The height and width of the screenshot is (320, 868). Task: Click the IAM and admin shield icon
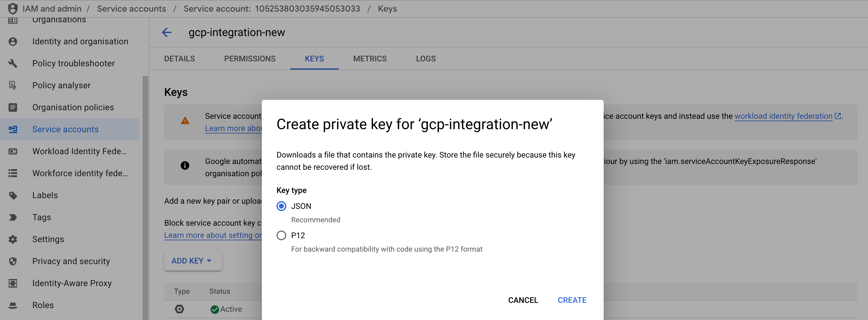tap(13, 9)
